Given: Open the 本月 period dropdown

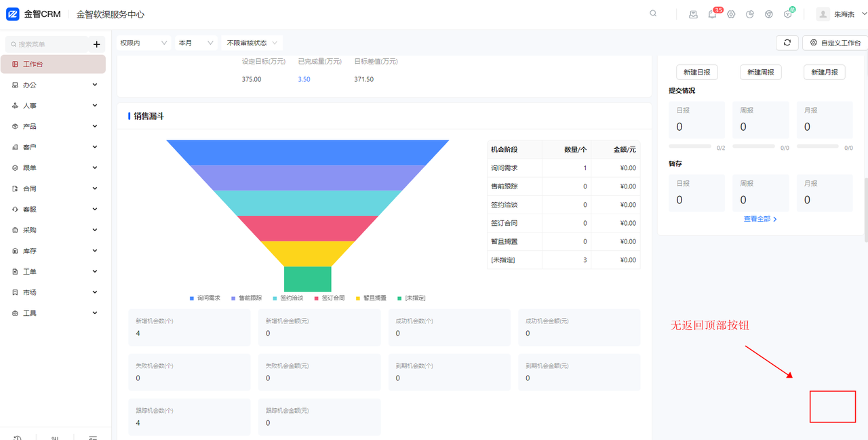Looking at the screenshot, I should [x=196, y=43].
